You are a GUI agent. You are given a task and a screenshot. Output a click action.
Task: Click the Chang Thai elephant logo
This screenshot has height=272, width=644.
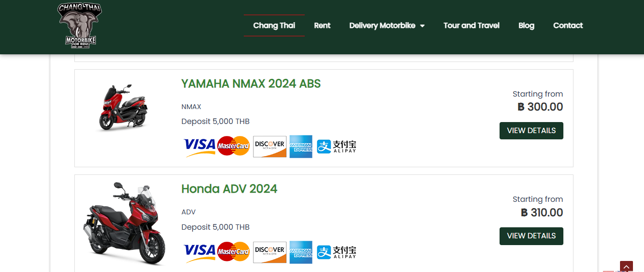pos(80,25)
